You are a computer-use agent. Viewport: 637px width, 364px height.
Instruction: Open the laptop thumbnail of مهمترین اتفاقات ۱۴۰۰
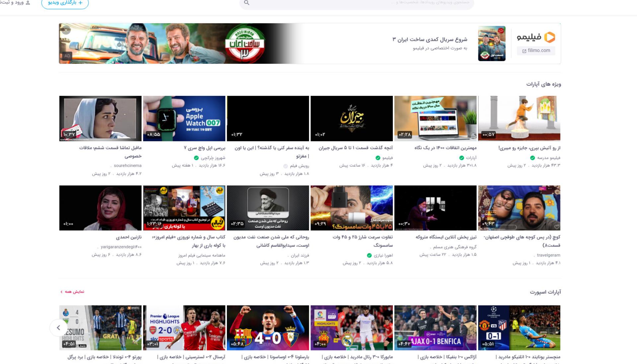435,118
